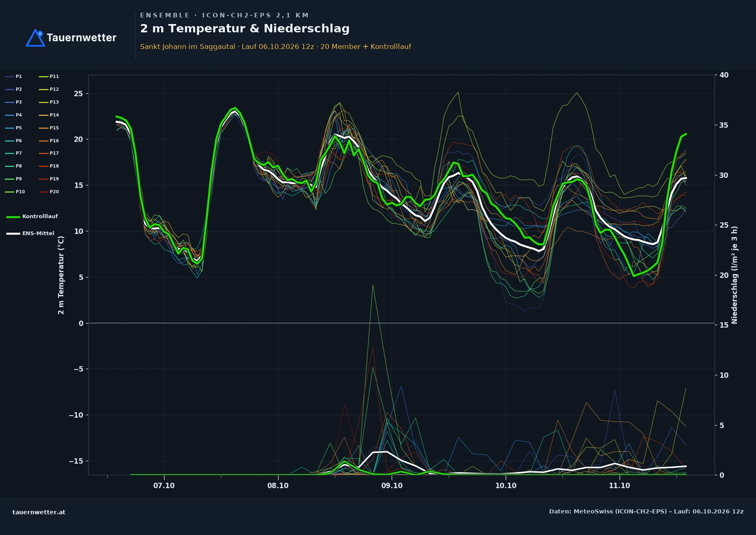
Task: Click the Kontrolllauf legend entry
Action: [x=32, y=216]
